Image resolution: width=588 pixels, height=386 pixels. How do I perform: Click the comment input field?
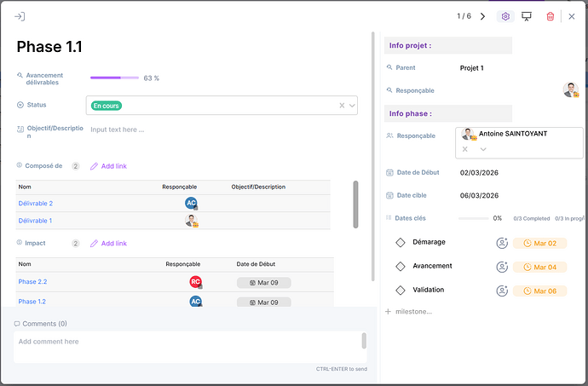click(x=187, y=342)
